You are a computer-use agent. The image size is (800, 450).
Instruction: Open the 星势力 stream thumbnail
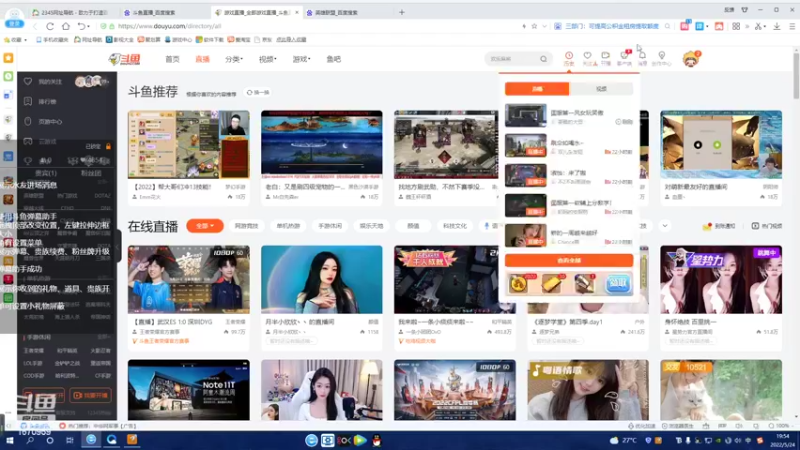pos(721,280)
